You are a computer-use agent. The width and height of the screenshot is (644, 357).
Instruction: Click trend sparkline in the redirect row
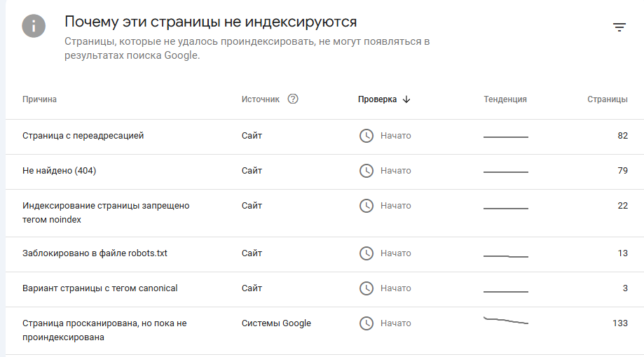[506, 137]
